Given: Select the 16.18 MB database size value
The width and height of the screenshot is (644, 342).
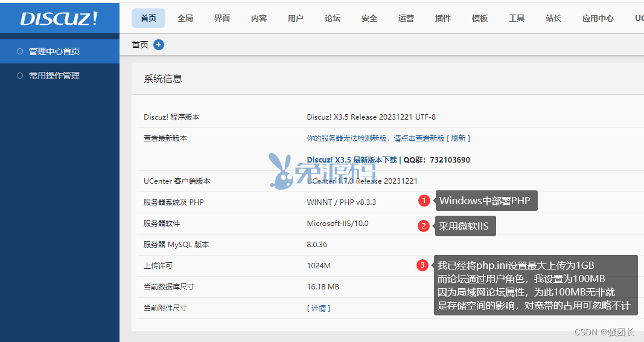Looking at the screenshot, I should pos(323,287).
